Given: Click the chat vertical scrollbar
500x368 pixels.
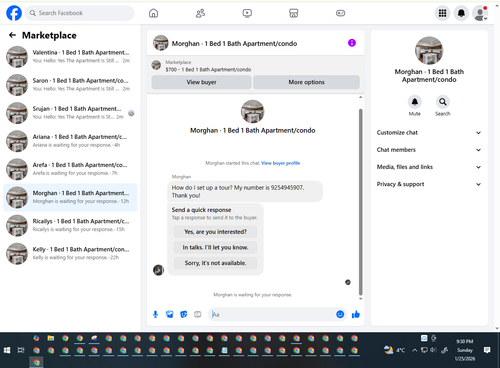Looking at the screenshot, I should click(x=360, y=202).
